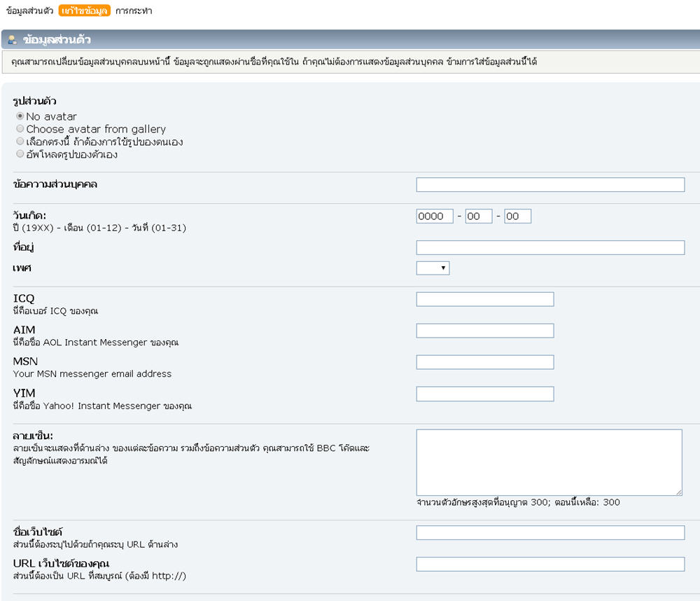Select the No avatar radio button
700x601 pixels.
(x=20, y=116)
